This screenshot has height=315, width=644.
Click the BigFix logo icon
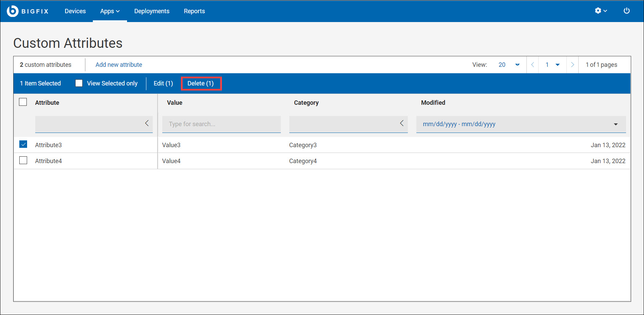(13, 11)
